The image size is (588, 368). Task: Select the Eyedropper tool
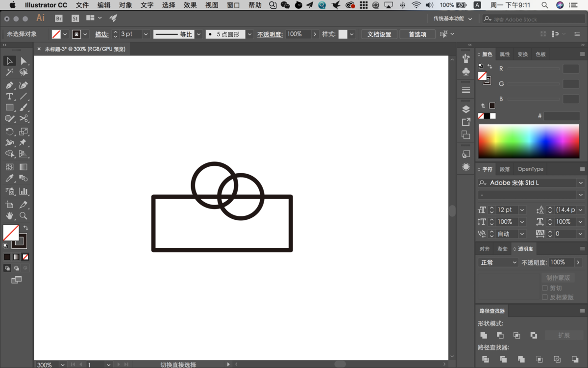point(9,179)
